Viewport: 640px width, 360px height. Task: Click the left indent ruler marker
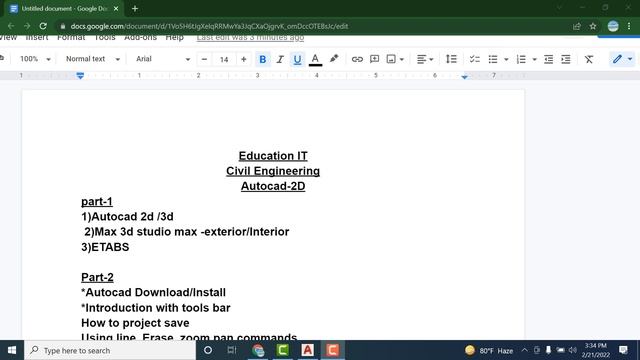[80, 76]
